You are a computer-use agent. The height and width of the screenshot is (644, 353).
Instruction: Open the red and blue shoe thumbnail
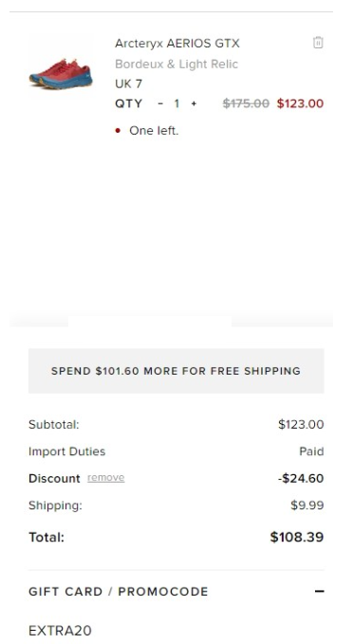(61, 74)
